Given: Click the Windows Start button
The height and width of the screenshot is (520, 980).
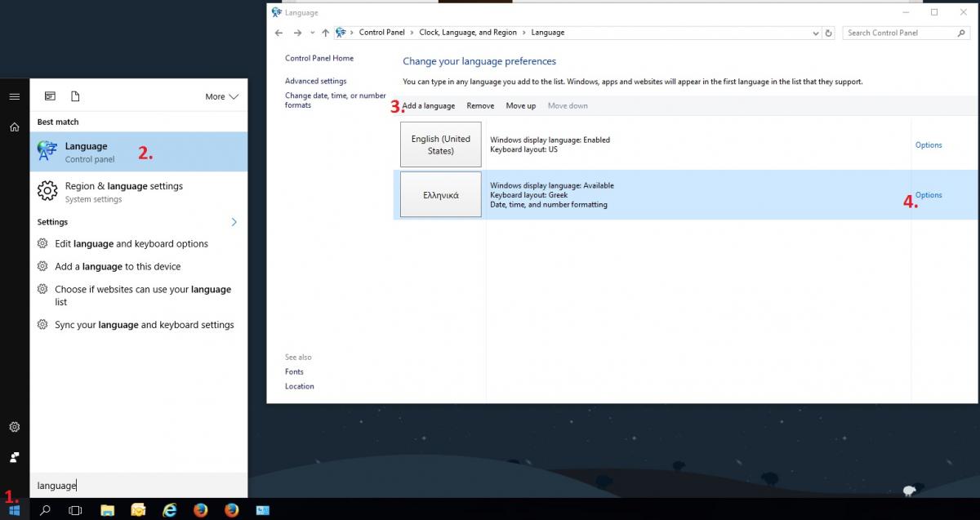Looking at the screenshot, I should tap(15, 510).
